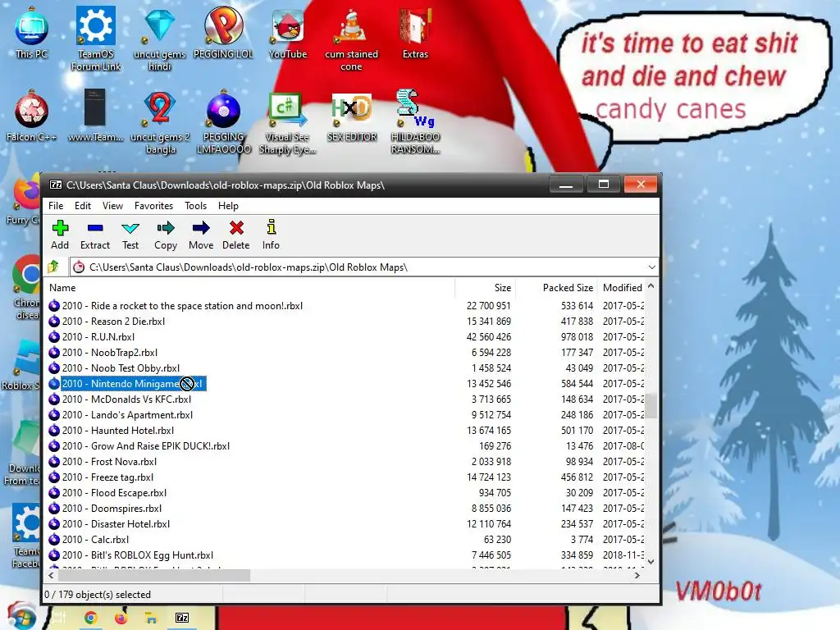Viewport: 840px width, 630px height.
Task: Select the uncut gems hindi shortcut
Action: (160, 39)
